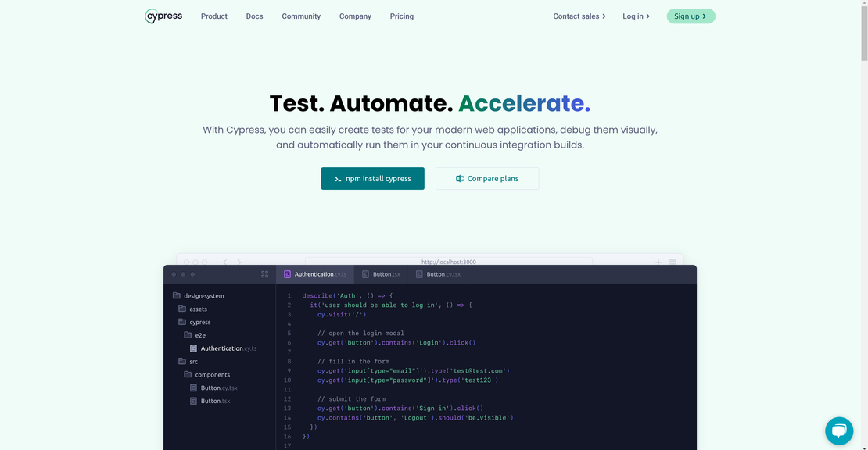Open the Docs menu
The width and height of the screenshot is (868, 450).
coord(254,16)
